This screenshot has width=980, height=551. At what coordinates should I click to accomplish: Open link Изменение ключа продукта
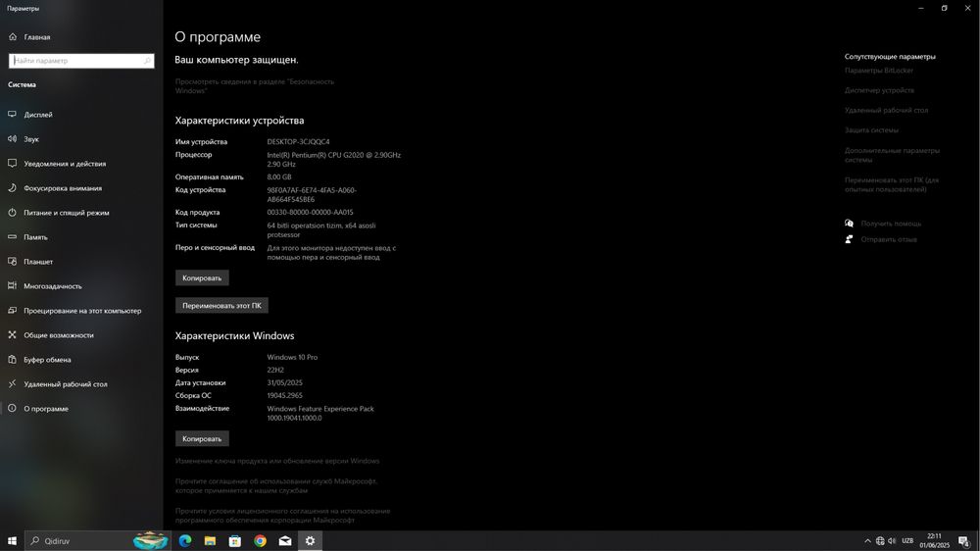(x=277, y=461)
